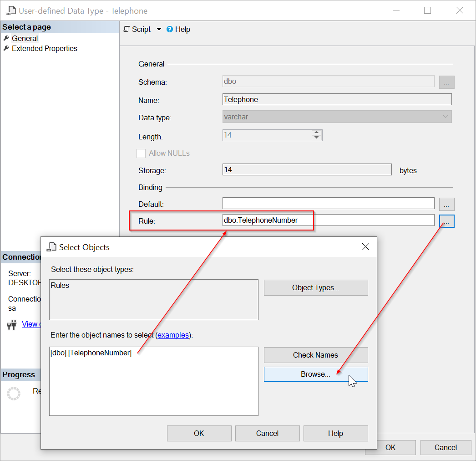Select the General page

pyautogui.click(x=25, y=38)
